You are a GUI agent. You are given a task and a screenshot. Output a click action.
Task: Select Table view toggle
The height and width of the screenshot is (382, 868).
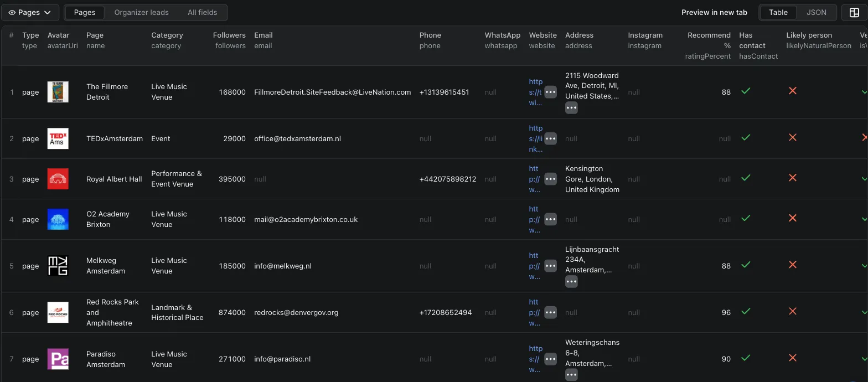(778, 12)
